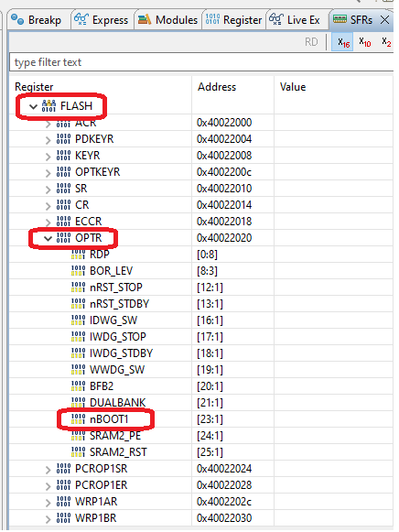Toggle hexadecimal X16 display format
This screenshot has width=399, height=532.
[342, 42]
